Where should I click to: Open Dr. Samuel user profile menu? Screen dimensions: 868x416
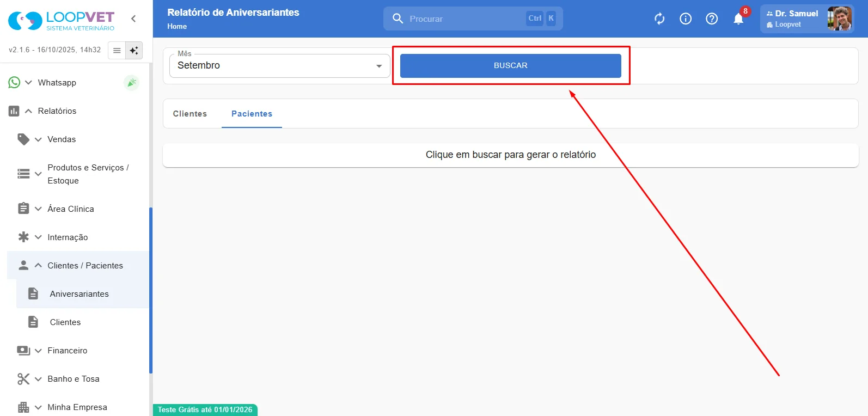coord(807,19)
